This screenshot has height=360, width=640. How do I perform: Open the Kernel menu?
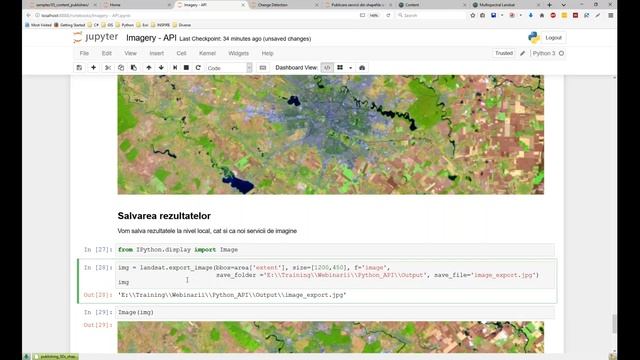pos(207,53)
